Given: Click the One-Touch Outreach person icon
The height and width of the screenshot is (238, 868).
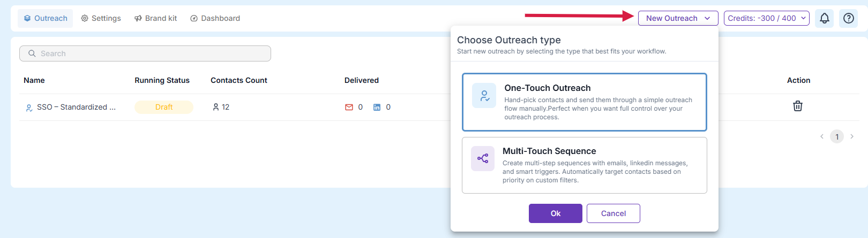Looking at the screenshot, I should (x=484, y=96).
